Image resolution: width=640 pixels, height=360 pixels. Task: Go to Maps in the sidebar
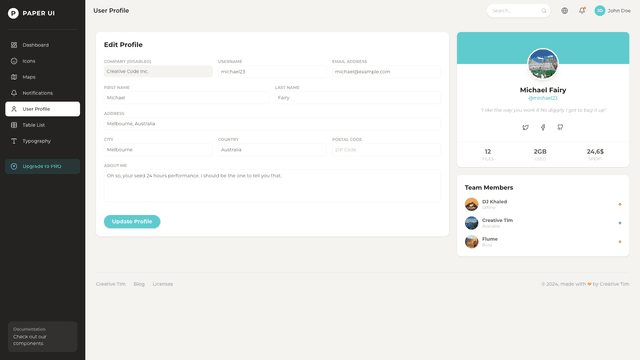click(42, 77)
